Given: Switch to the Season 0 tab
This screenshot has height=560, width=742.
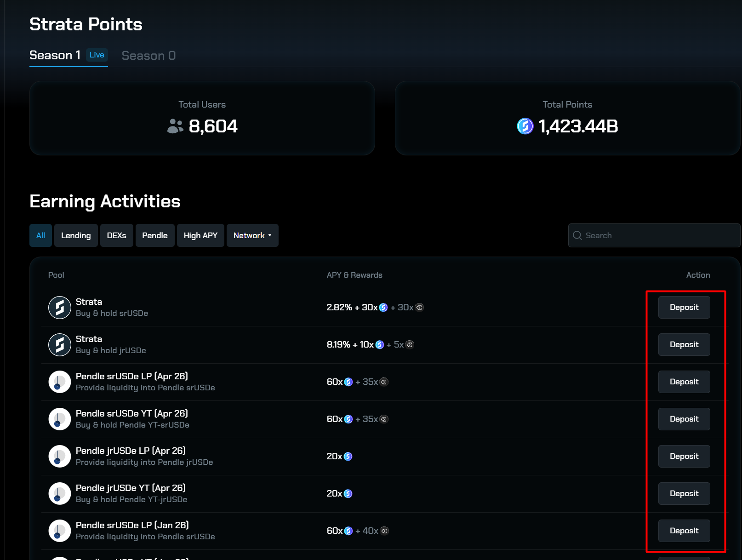Looking at the screenshot, I should click(x=148, y=56).
